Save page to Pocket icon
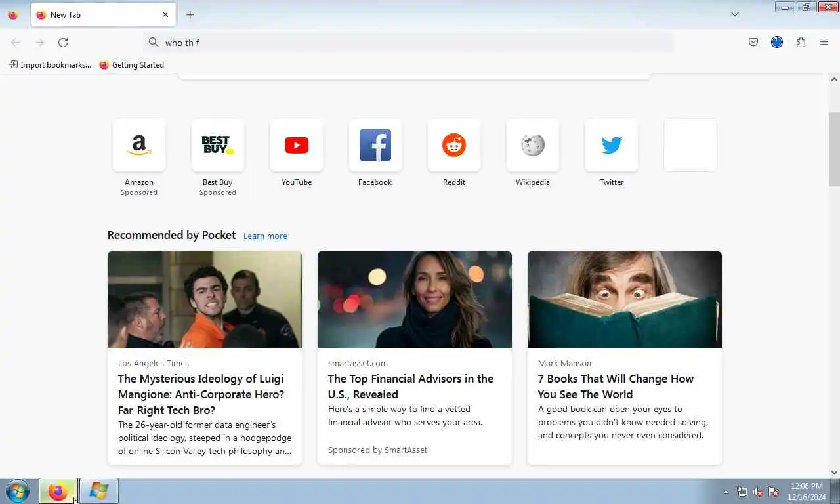The height and width of the screenshot is (504, 840). click(x=753, y=43)
